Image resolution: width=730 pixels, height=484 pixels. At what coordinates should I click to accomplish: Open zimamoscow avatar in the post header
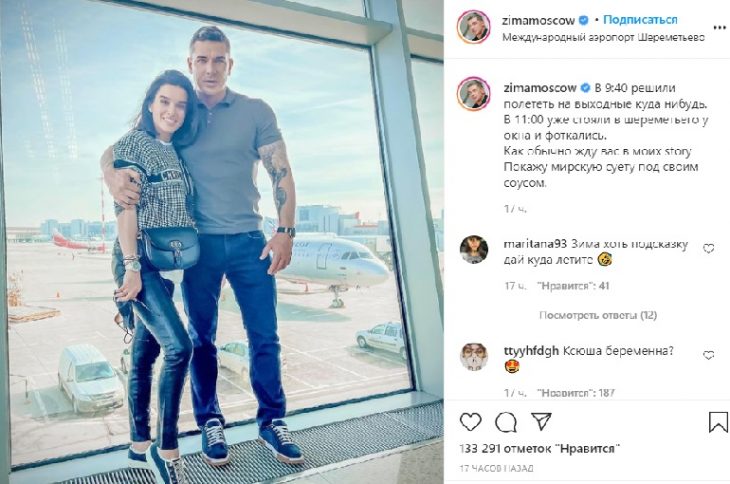point(473,27)
